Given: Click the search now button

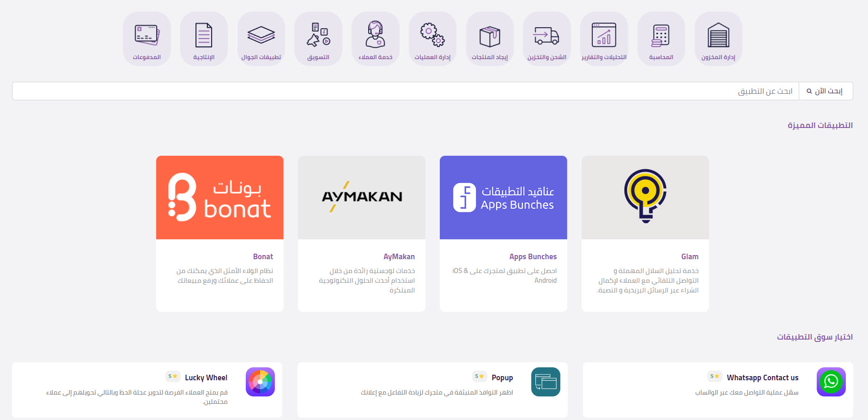Looking at the screenshot, I should tap(826, 91).
